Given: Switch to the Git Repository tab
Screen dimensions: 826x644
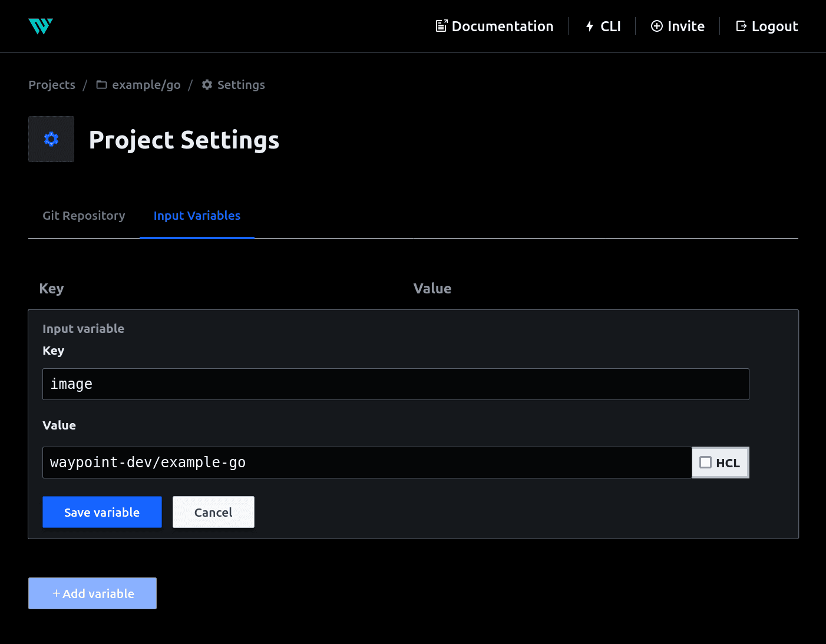Looking at the screenshot, I should tap(84, 216).
